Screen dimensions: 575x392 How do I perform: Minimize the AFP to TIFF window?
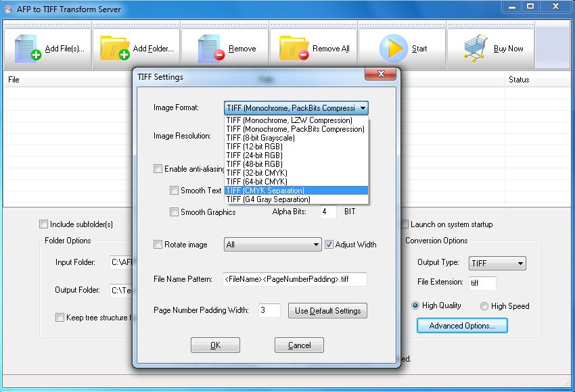[x=512, y=7]
